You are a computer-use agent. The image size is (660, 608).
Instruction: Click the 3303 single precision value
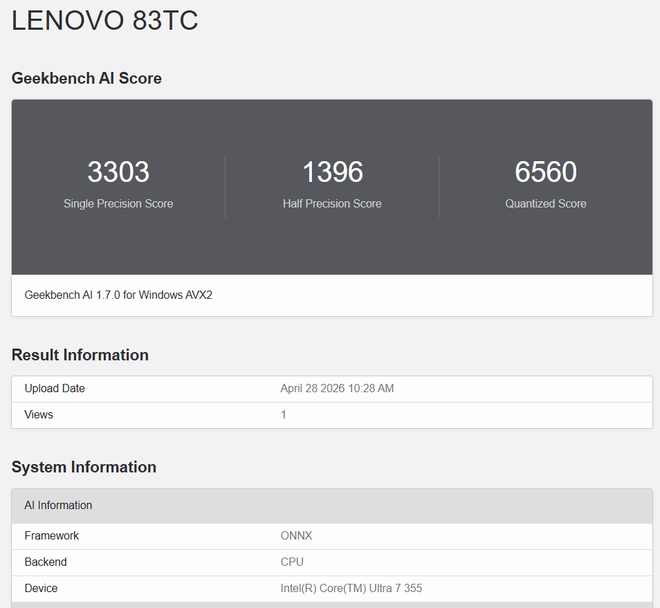[x=118, y=172]
